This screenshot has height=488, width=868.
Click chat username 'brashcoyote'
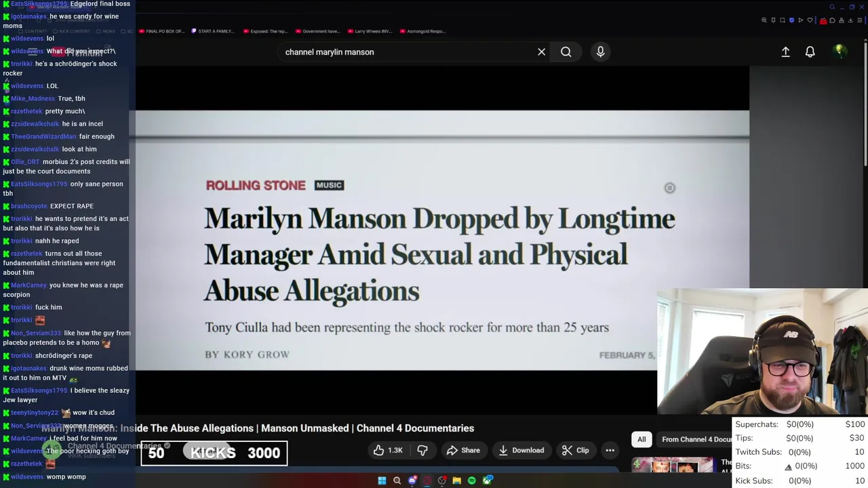29,206
